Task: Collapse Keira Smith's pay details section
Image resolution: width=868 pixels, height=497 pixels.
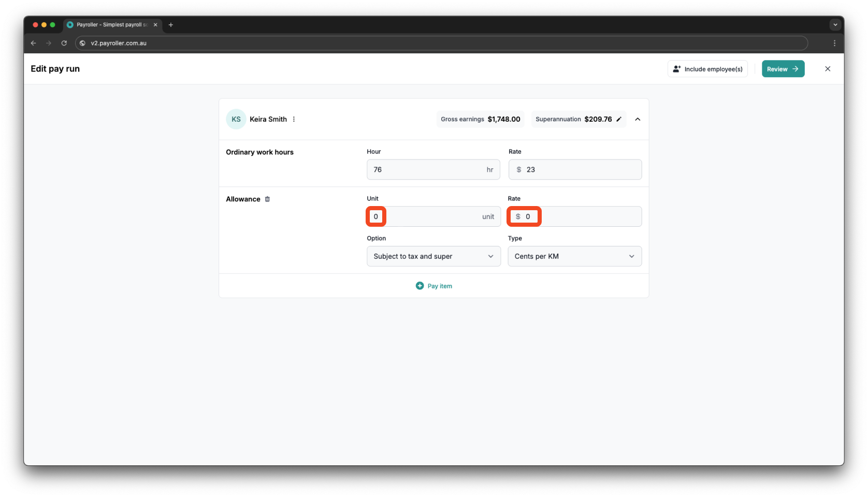Action: pyautogui.click(x=638, y=119)
